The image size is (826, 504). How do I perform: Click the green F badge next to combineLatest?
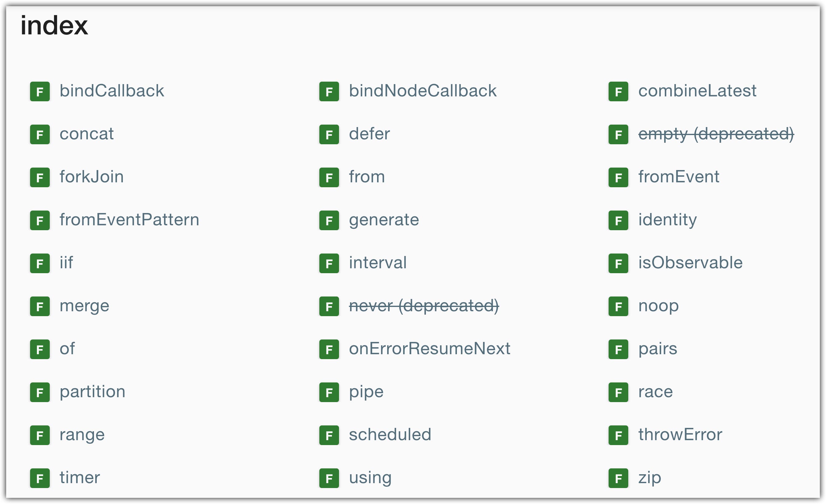(618, 91)
